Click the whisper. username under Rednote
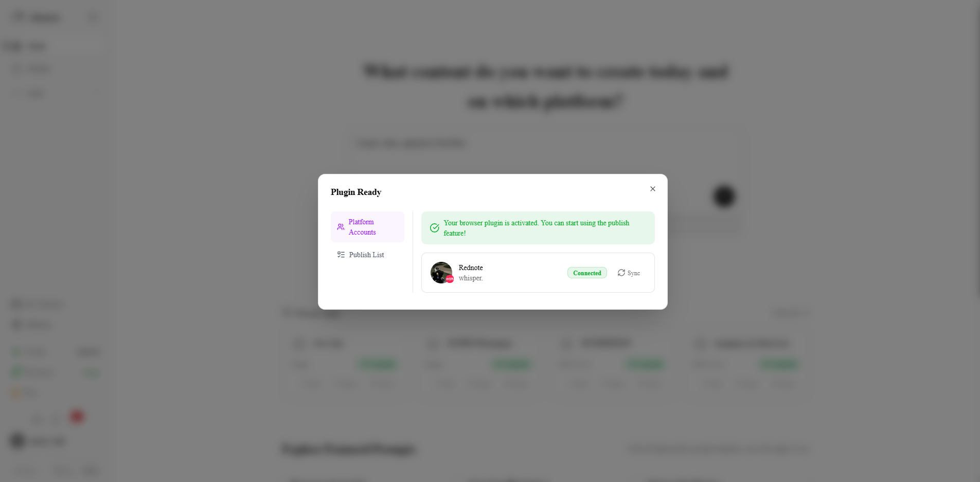 point(470,278)
